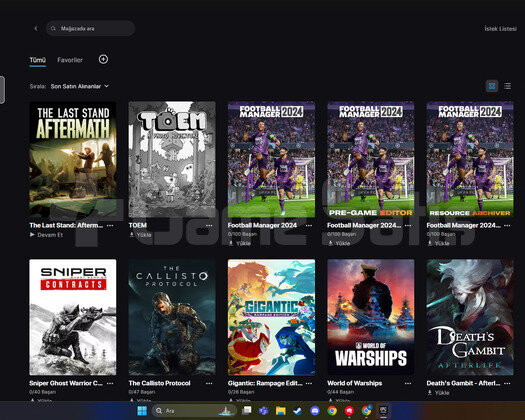Viewport: 525px width, 420px height.
Task: Add a new collection with plus icon
Action: click(103, 59)
